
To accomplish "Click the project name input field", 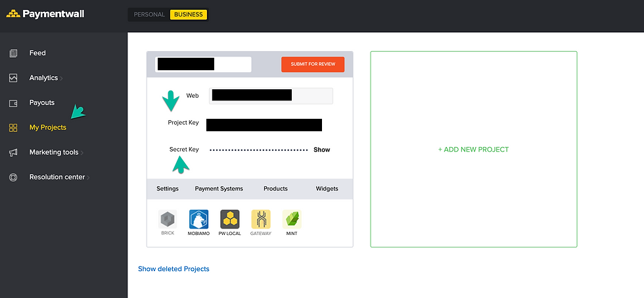I will pos(203,64).
